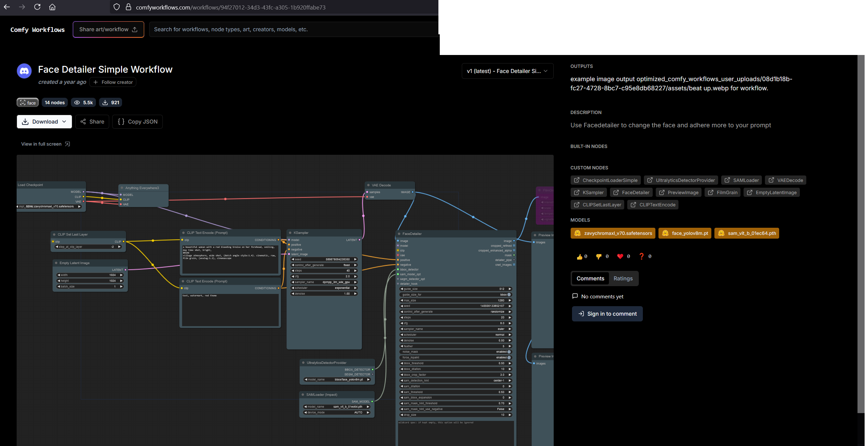Adjust KSampler cfg 2.0 slider
Viewport: 868px width, 446px height.
point(324,276)
